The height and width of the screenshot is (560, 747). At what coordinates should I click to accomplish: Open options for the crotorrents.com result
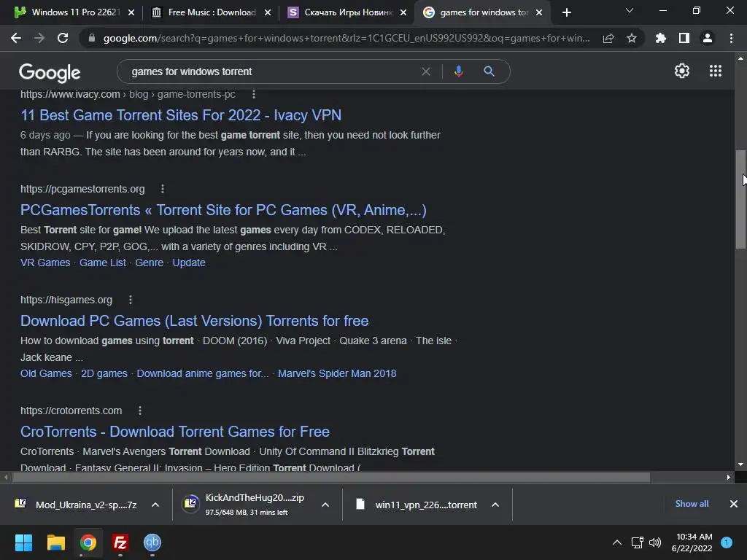[139, 411]
